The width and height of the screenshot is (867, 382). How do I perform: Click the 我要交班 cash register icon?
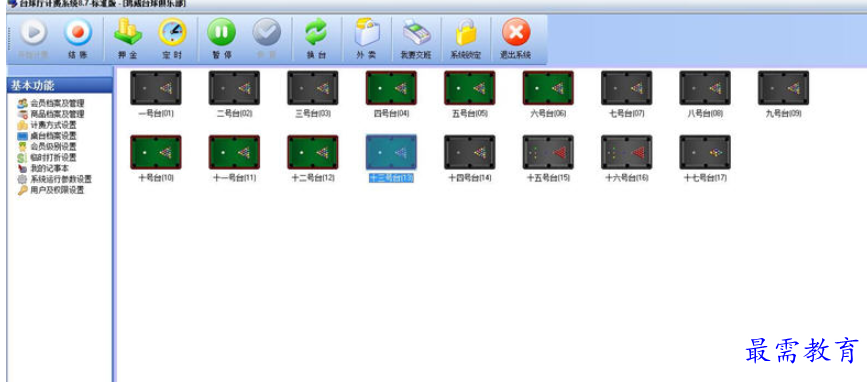tap(416, 32)
